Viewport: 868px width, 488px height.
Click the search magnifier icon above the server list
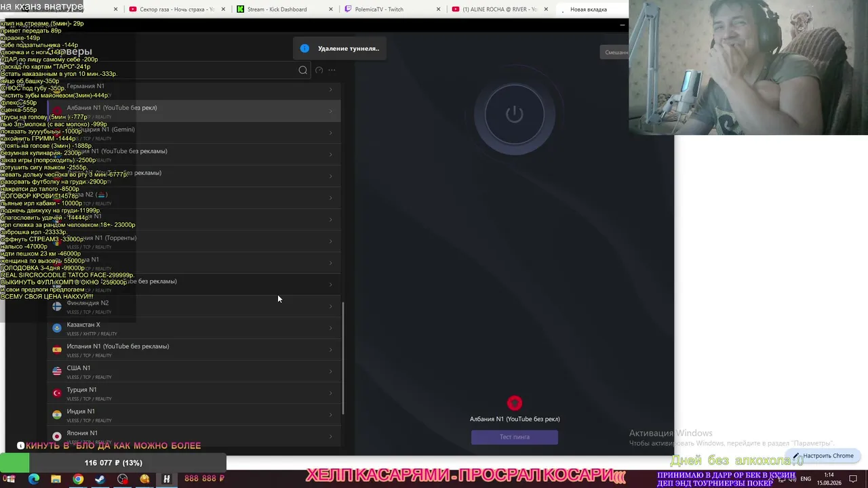tap(303, 70)
